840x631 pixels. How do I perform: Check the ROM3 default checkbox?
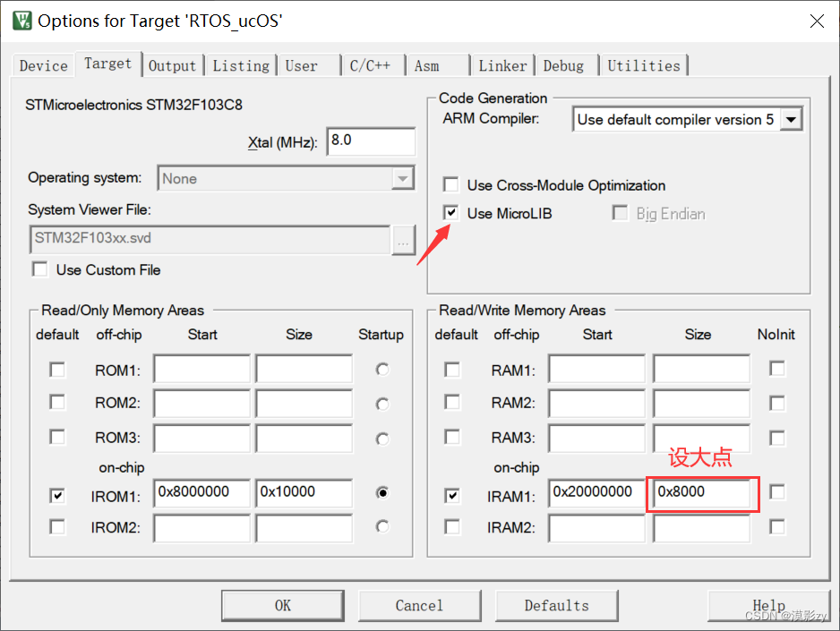pyautogui.click(x=57, y=437)
